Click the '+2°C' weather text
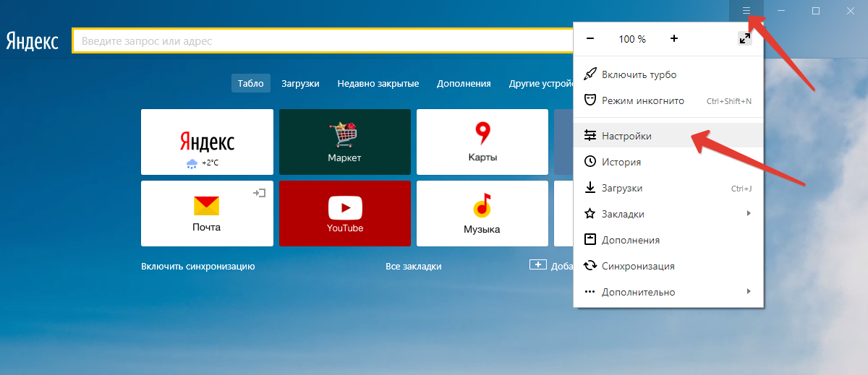Screen dimensions: 868x375 click(210, 163)
